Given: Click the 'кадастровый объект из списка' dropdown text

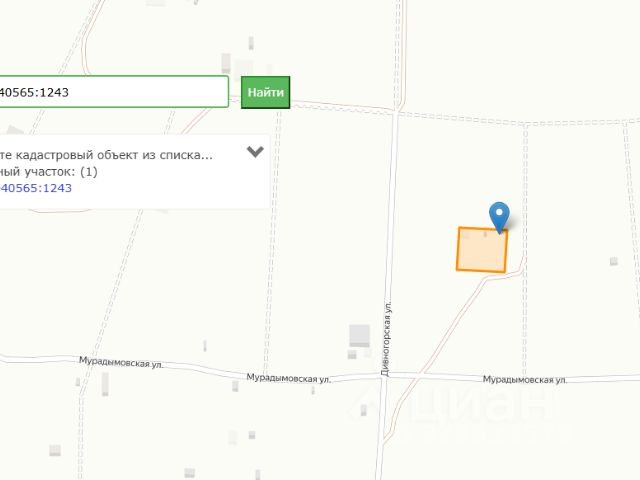Looking at the screenshot, I should pos(106,155).
